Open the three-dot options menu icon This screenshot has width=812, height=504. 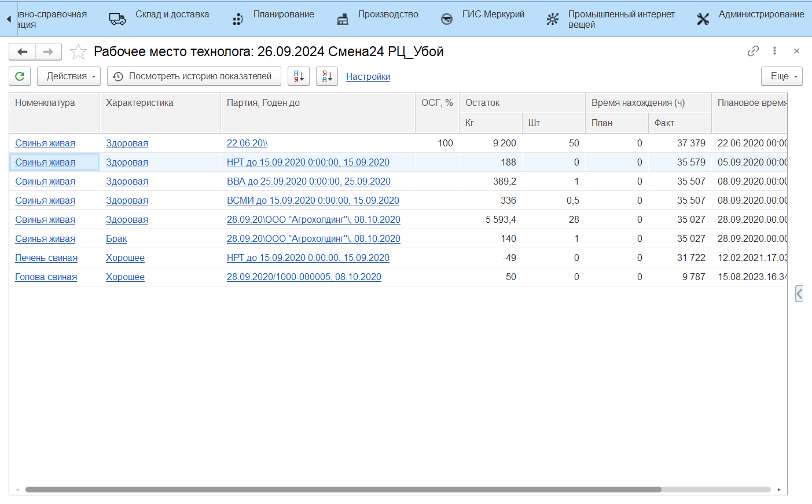(x=774, y=51)
